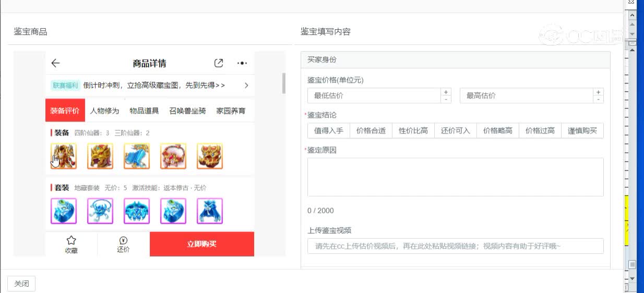Select the second golden lion-head equipment icon
This screenshot has width=644, height=293.
[100, 156]
